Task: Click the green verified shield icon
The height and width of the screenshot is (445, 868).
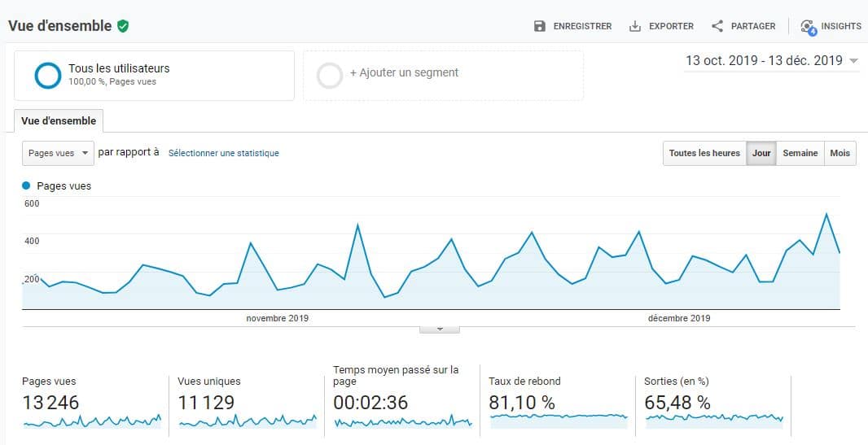Action: 123,26
